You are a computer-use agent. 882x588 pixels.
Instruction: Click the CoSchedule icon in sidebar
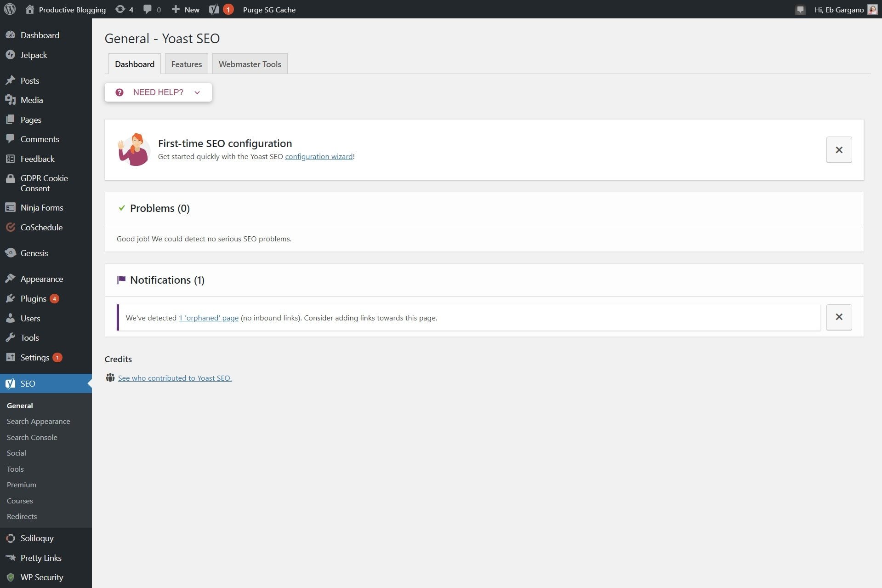click(10, 227)
